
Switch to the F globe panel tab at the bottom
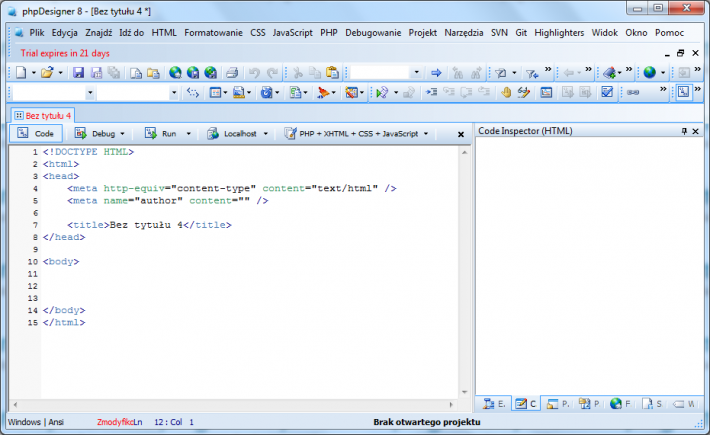coord(620,403)
